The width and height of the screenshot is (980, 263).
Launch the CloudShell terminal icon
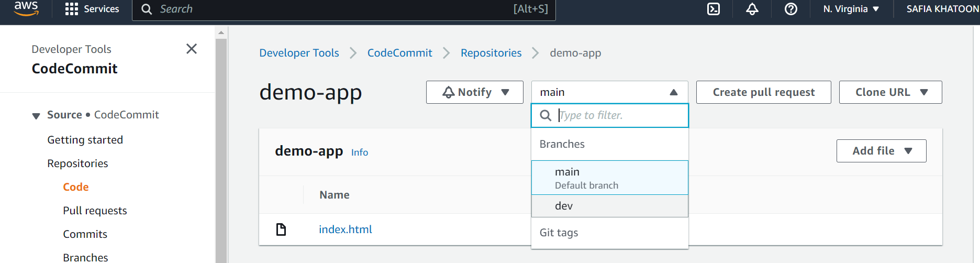[714, 9]
